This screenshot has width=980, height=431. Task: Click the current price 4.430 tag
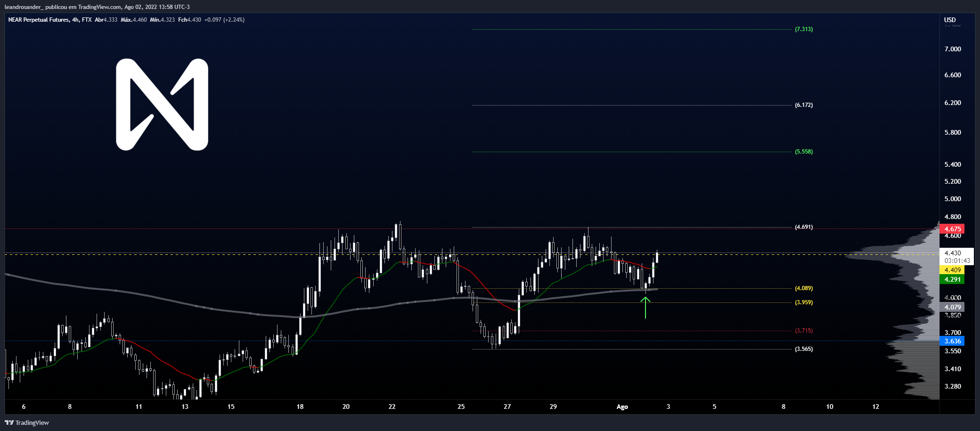tap(953, 253)
